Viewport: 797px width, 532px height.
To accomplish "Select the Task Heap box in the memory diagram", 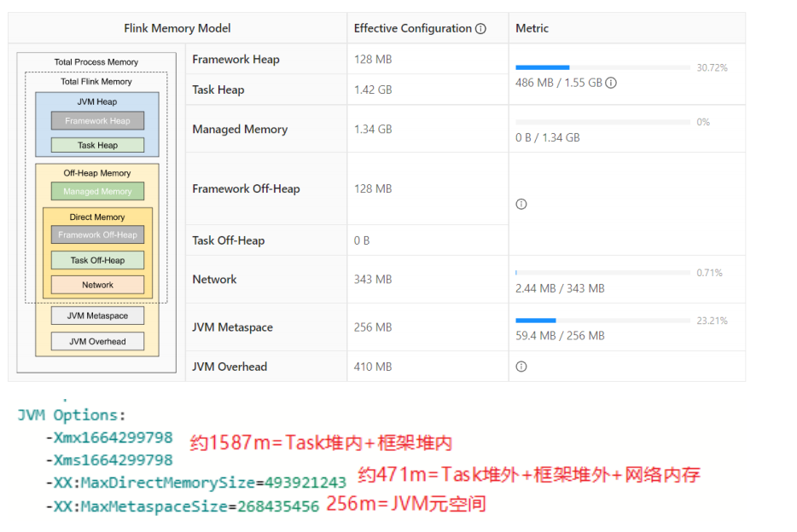I will click(x=97, y=146).
